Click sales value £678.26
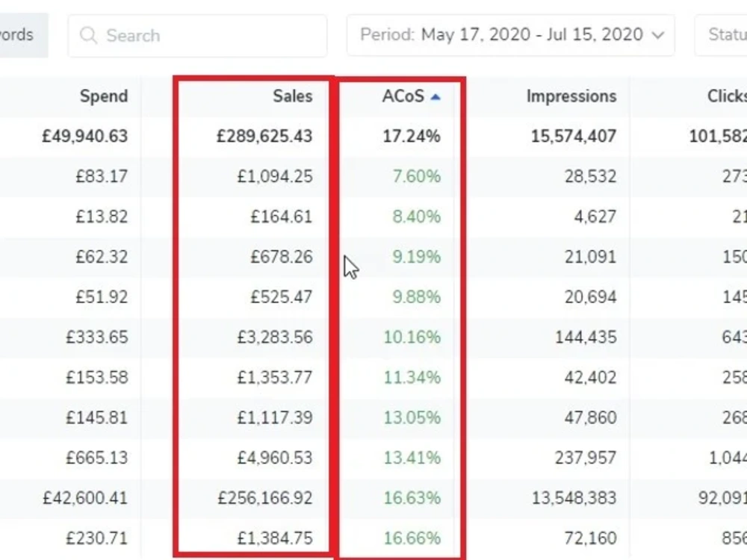747x560 pixels. coord(282,257)
